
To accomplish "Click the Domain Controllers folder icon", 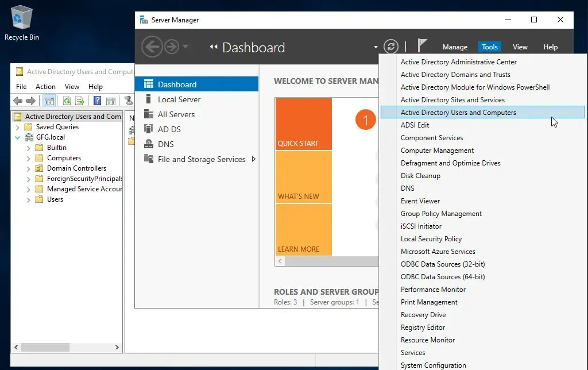I will (39, 168).
